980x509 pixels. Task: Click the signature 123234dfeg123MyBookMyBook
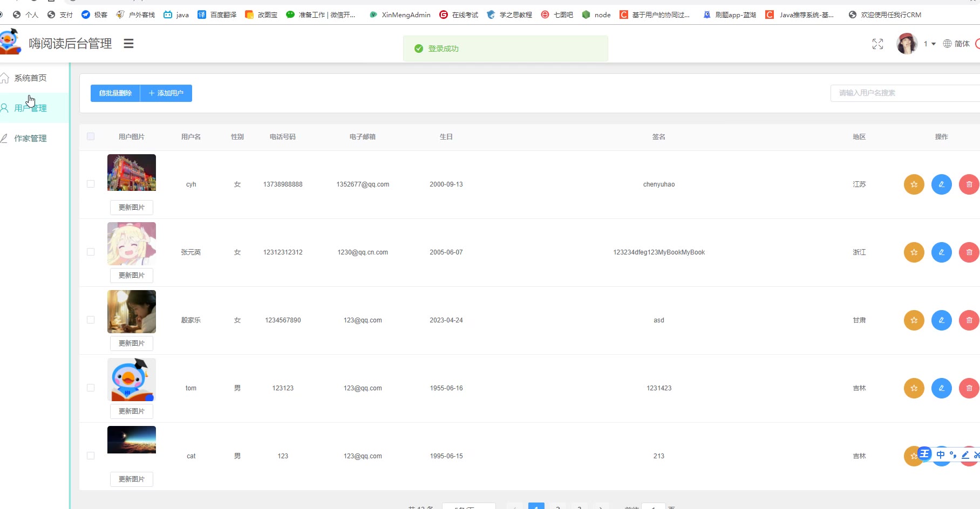coord(659,252)
